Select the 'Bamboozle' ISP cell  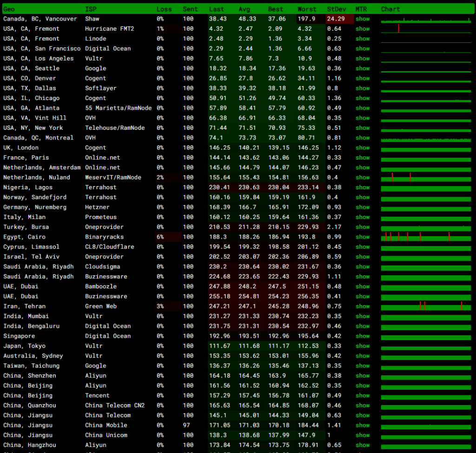coord(101,286)
